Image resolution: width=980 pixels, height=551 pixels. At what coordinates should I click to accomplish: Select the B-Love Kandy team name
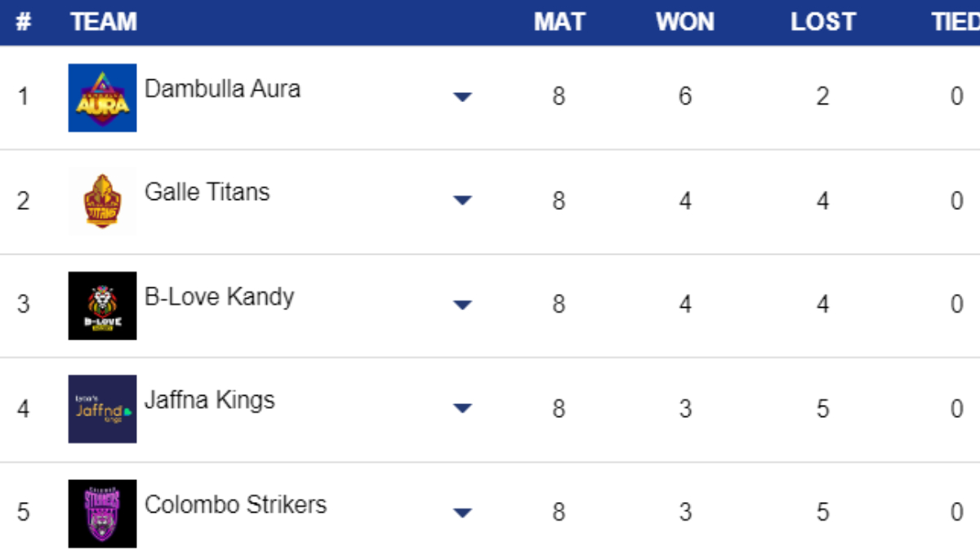(219, 296)
